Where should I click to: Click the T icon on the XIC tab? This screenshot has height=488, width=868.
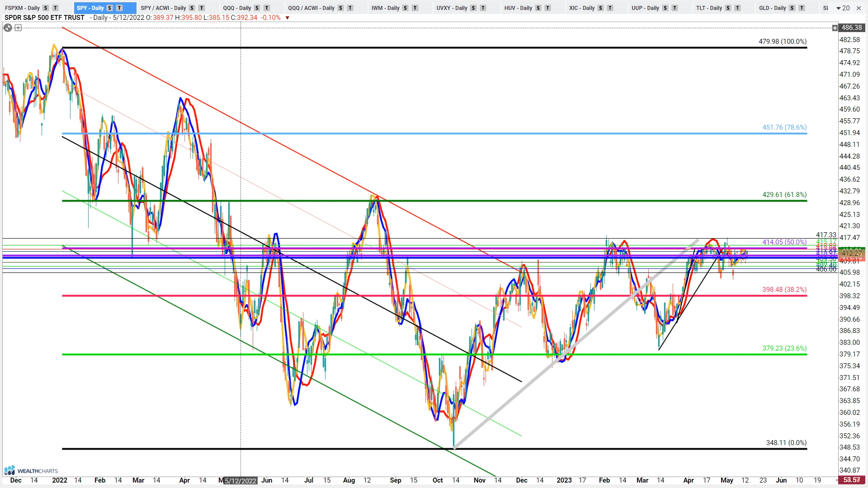610,8
